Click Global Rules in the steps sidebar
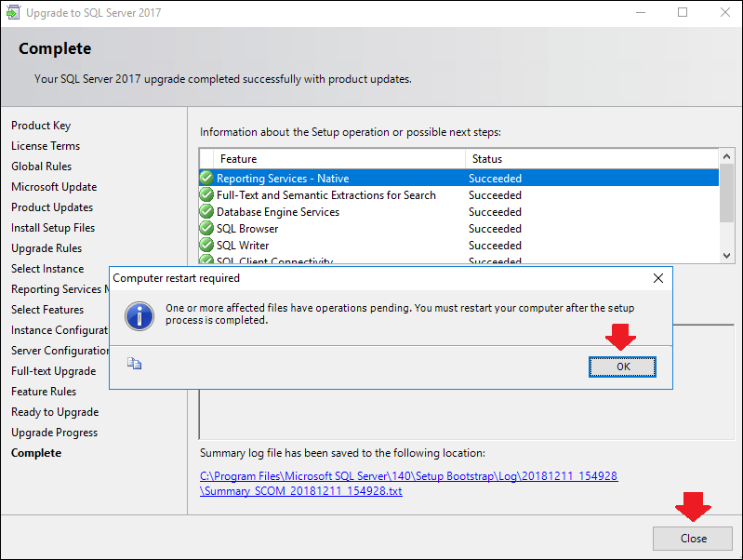The image size is (743, 560). click(x=41, y=167)
